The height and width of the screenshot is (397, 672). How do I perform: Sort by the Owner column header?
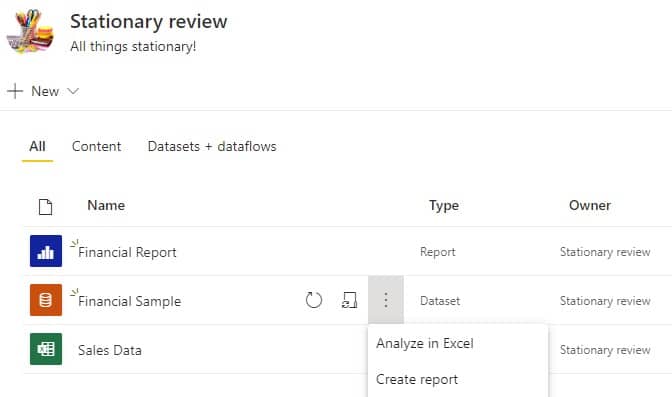[590, 205]
